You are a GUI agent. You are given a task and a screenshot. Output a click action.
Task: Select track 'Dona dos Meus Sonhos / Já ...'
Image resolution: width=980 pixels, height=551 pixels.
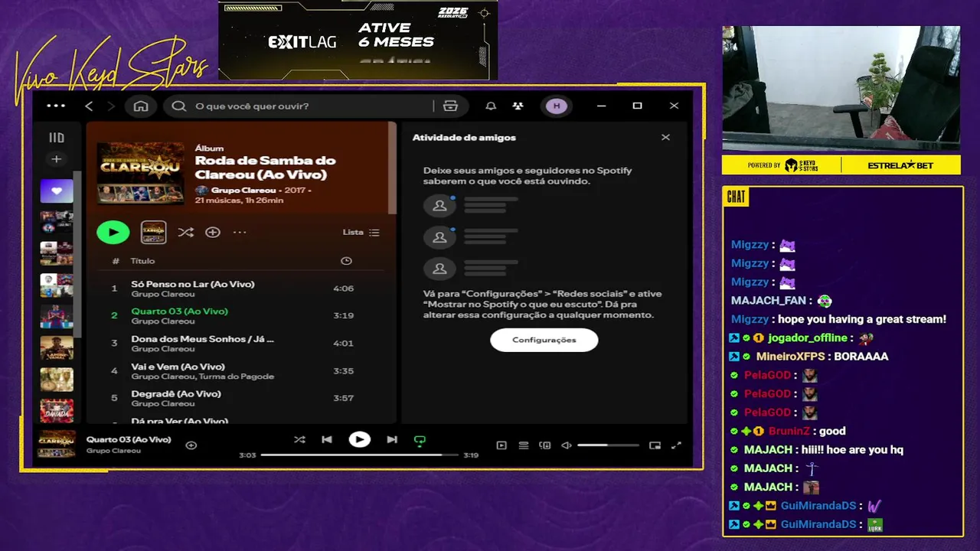coord(240,343)
